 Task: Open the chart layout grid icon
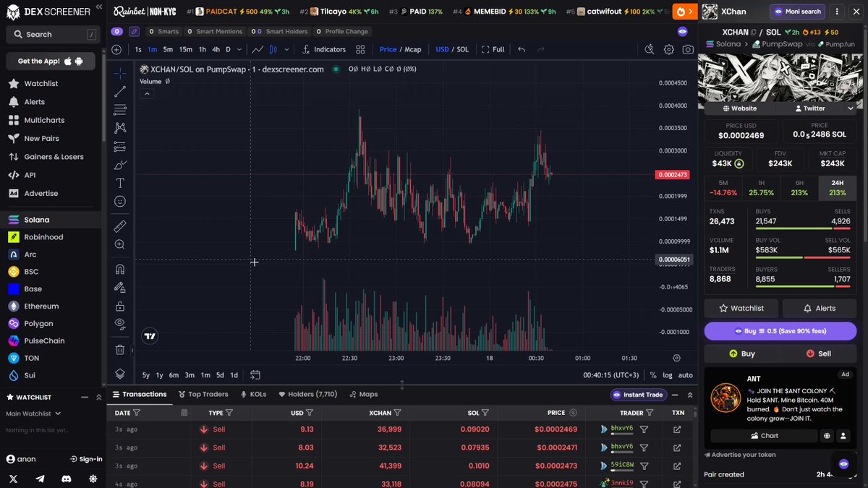click(360, 50)
